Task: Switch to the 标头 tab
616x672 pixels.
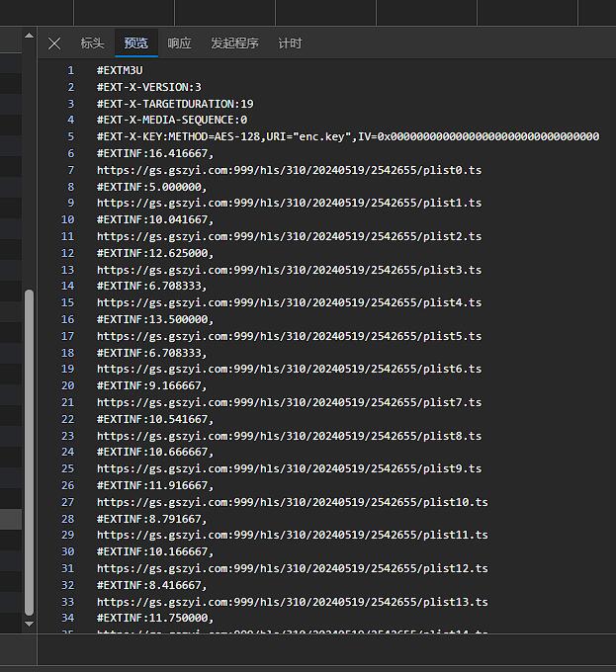Action: tap(92, 43)
